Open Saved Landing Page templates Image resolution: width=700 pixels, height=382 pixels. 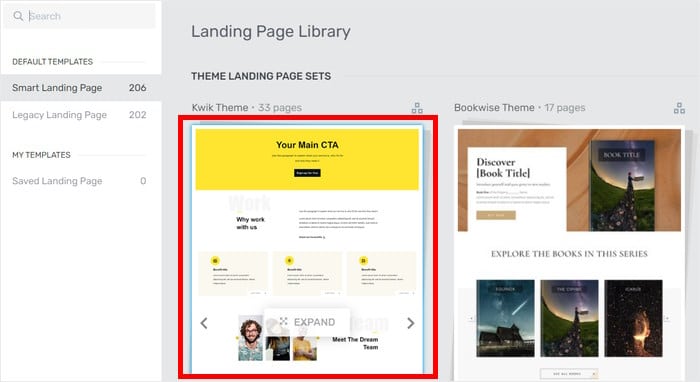coord(81,181)
